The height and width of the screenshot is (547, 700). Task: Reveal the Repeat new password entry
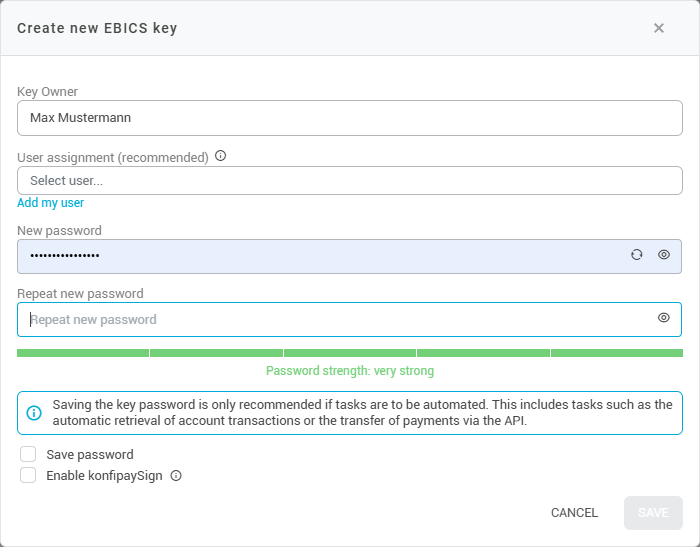[x=664, y=318]
